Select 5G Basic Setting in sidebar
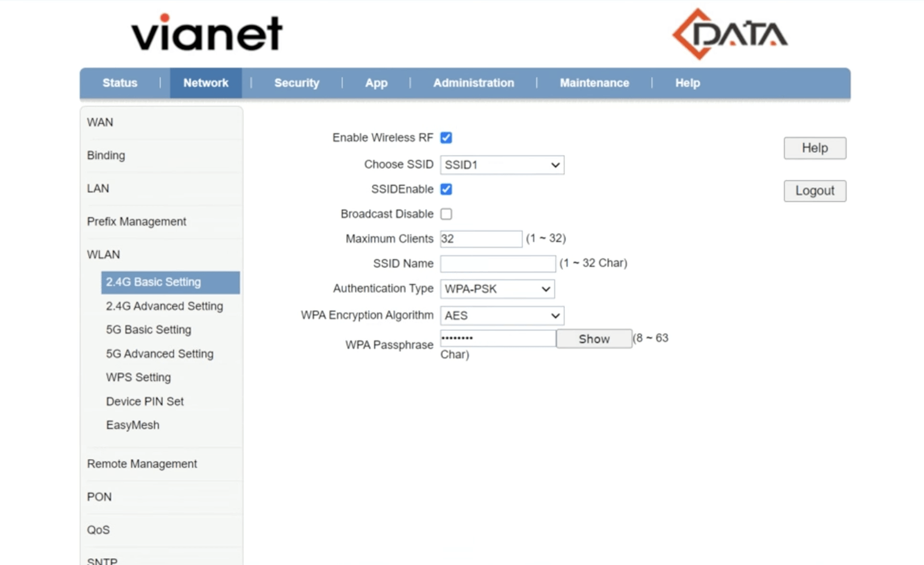Screen dimensions: 924x565 point(148,330)
